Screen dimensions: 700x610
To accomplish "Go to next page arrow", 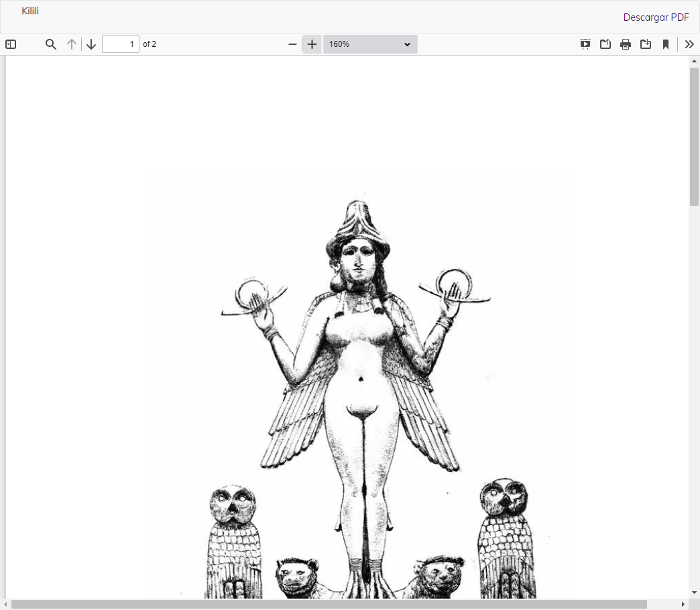I will point(91,44).
